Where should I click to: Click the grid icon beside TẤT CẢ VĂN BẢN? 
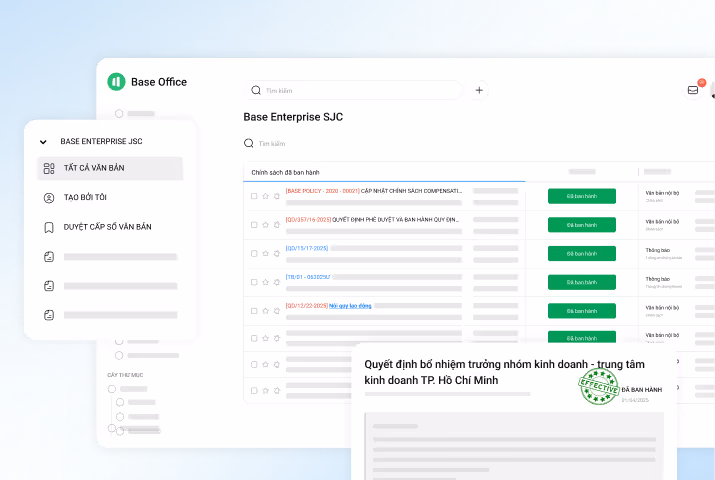(x=49, y=168)
